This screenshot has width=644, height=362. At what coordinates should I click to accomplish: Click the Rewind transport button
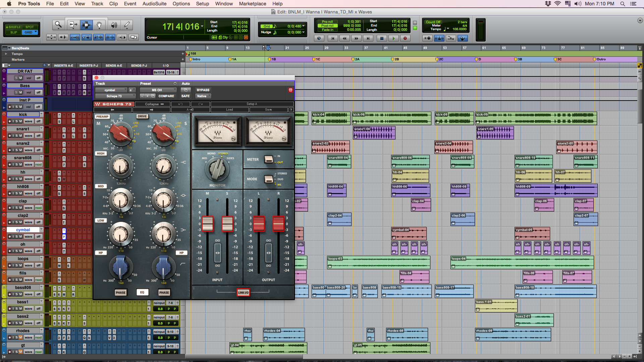click(344, 38)
